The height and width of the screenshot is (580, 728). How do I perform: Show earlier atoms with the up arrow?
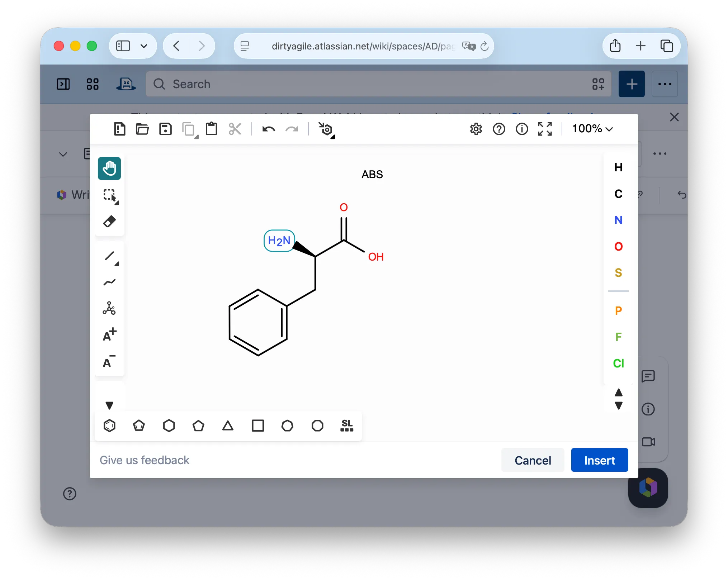[619, 393]
